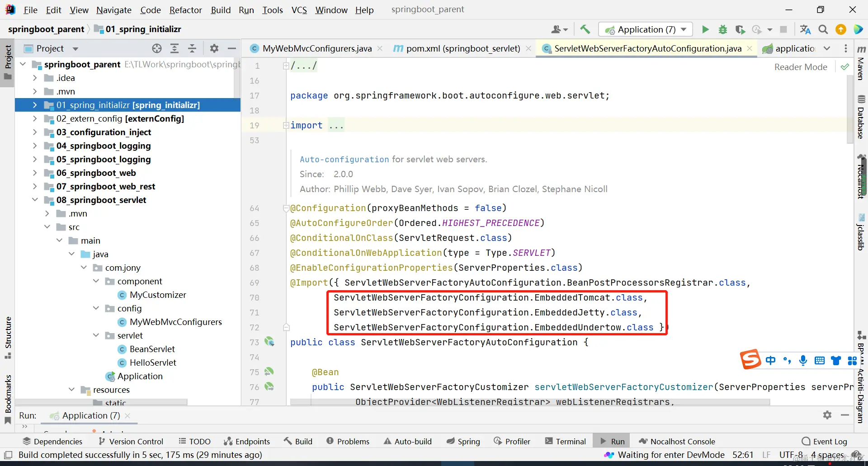Expand the 02_extern_config module

tap(35, 118)
